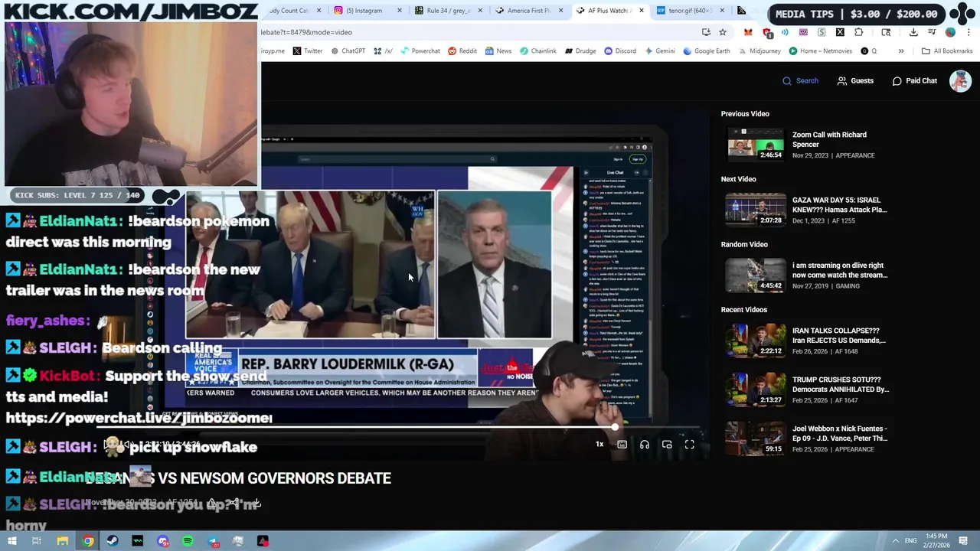Open the Gemini bookmark
Viewport: 980px width, 551px height.
coord(659,51)
